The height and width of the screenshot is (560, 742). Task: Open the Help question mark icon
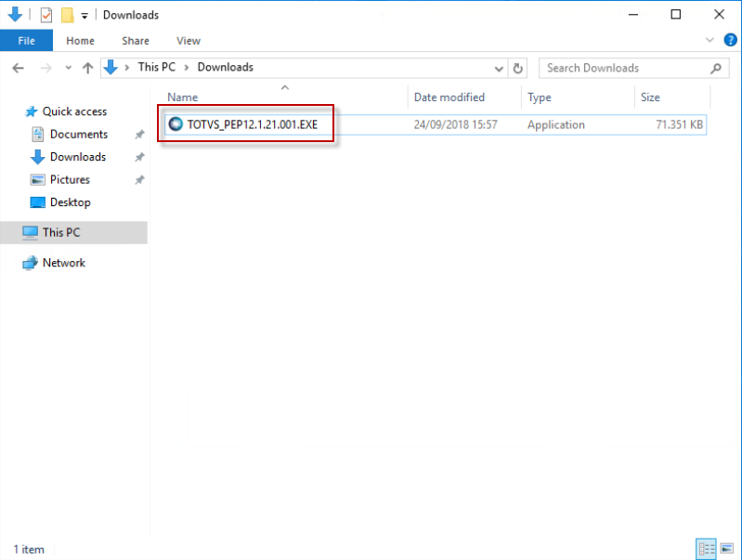tap(730, 40)
